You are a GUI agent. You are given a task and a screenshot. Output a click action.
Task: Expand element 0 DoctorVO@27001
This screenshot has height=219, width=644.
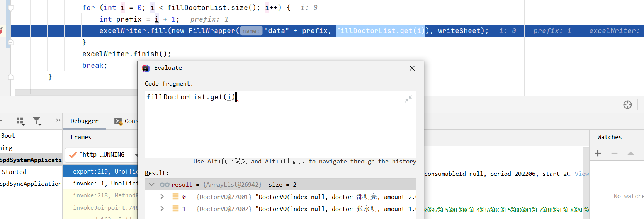coord(162,197)
